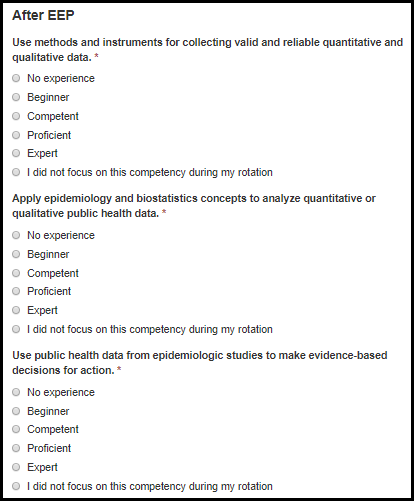Select Expert for the evidence-based decisions question
Image resolution: width=414 pixels, height=501 pixels.
click(16, 467)
